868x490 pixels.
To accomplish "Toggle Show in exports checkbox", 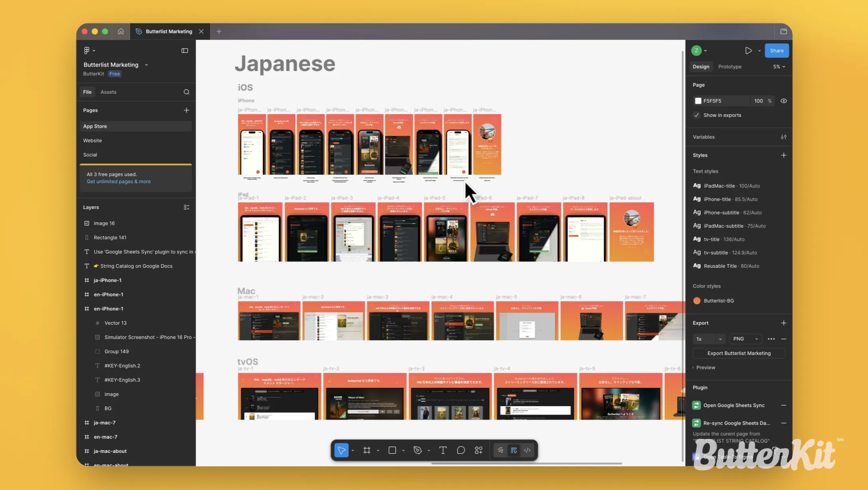I will [x=697, y=115].
